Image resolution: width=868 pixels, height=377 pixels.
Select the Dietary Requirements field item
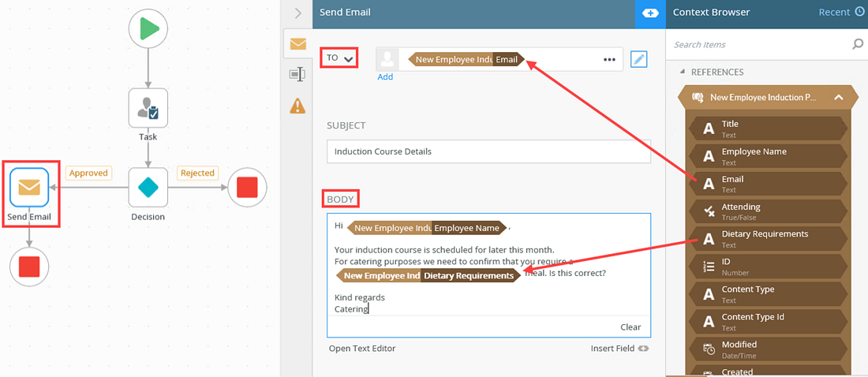point(769,239)
